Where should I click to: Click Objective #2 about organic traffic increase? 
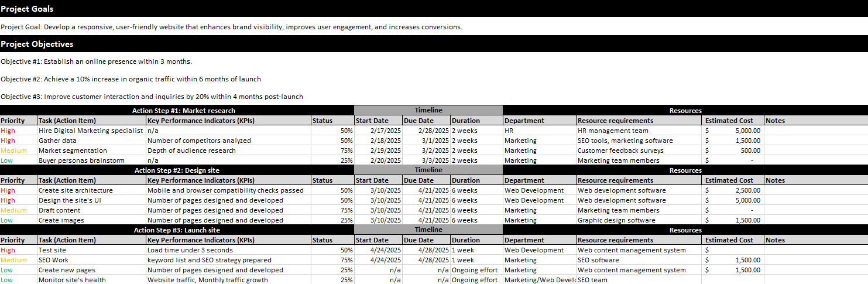(131, 79)
